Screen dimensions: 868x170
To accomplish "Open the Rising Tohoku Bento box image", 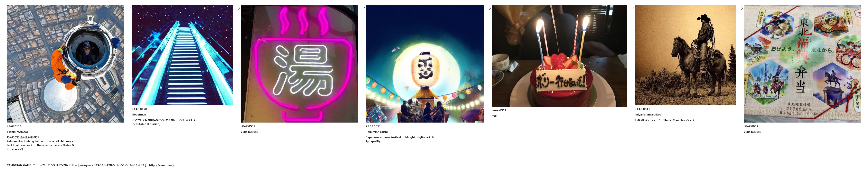I will pos(802,63).
